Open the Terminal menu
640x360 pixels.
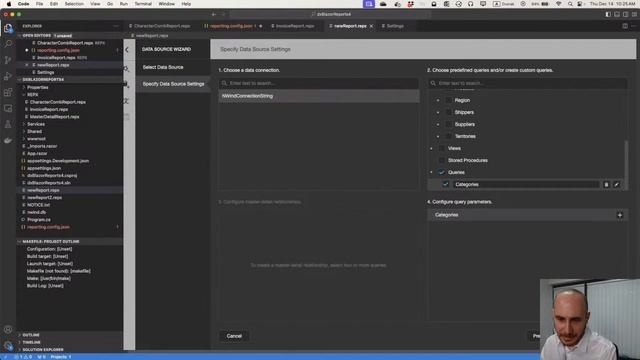pos(143,4)
